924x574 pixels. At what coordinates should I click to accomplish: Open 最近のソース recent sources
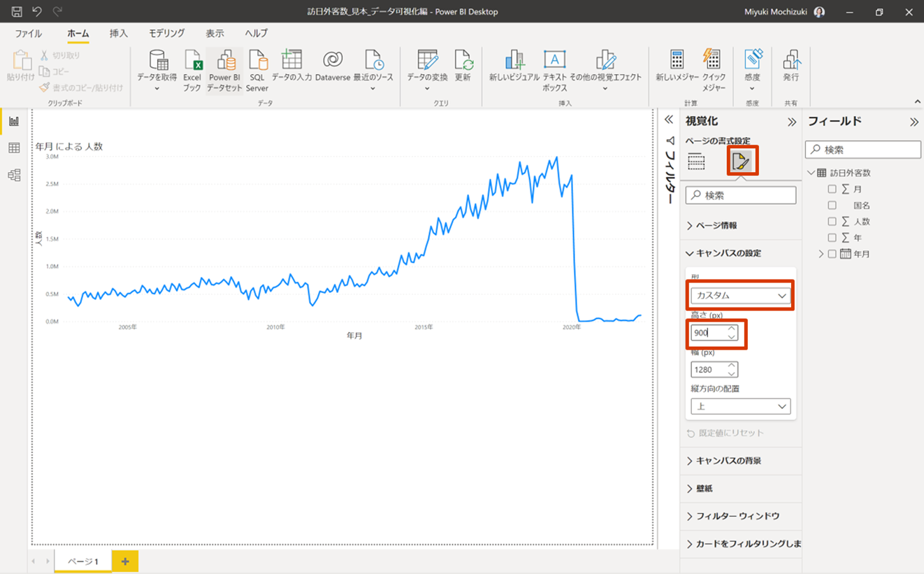point(373,71)
